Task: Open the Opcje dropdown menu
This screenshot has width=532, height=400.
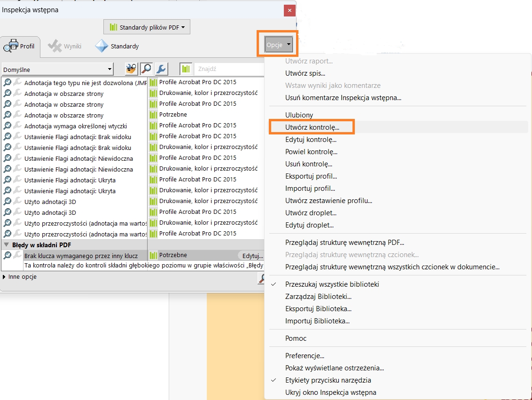Action: [x=279, y=45]
